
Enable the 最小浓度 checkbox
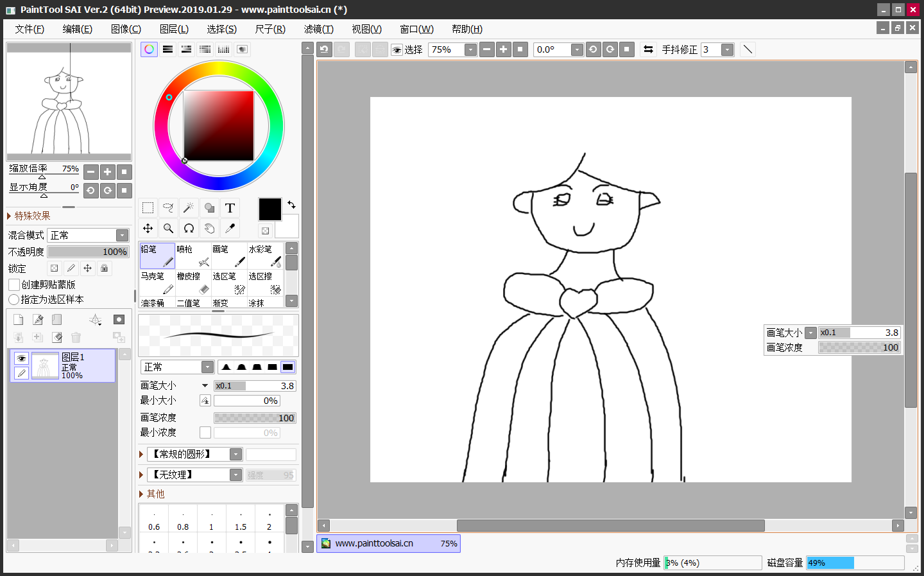point(205,433)
